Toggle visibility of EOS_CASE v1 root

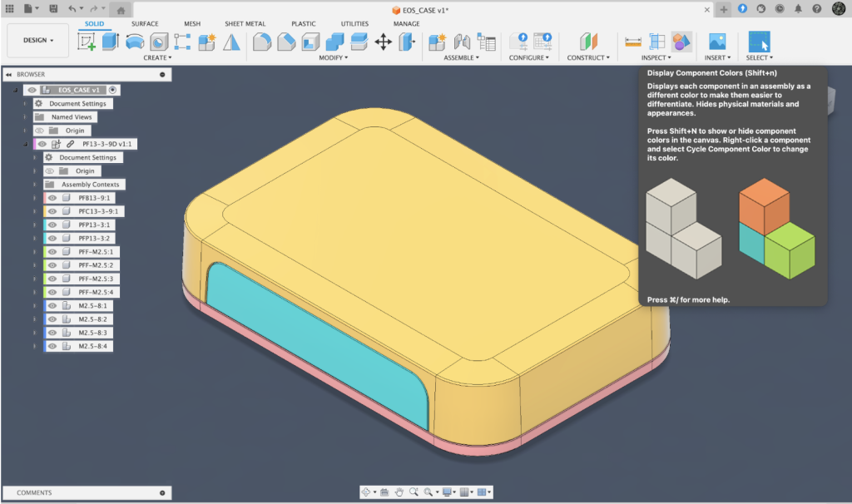[x=32, y=90]
